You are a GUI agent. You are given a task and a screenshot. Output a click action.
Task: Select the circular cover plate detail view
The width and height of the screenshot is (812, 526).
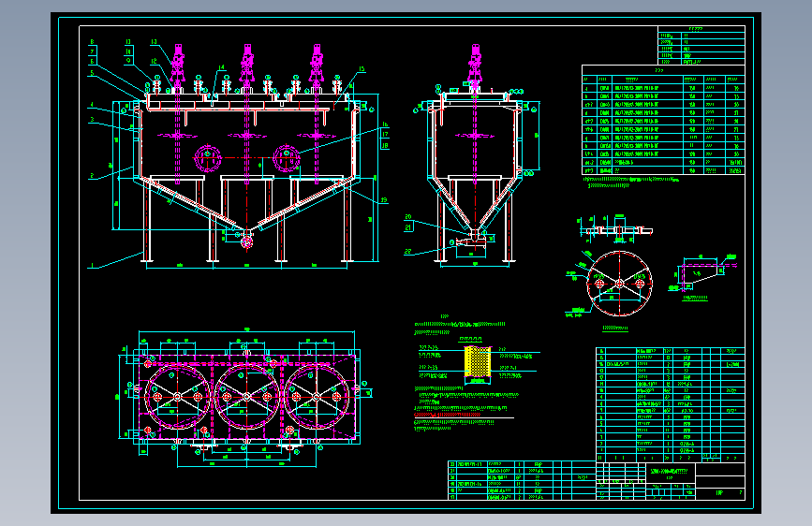[619, 284]
